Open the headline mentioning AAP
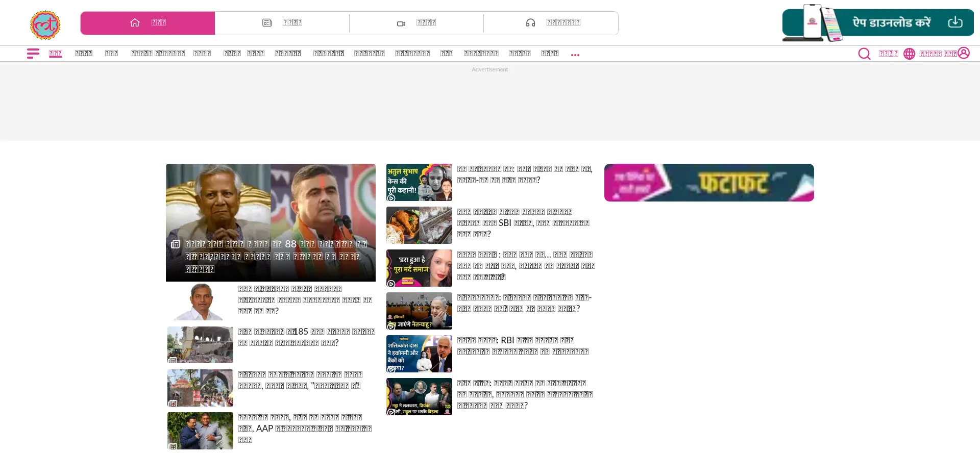 coord(305,429)
